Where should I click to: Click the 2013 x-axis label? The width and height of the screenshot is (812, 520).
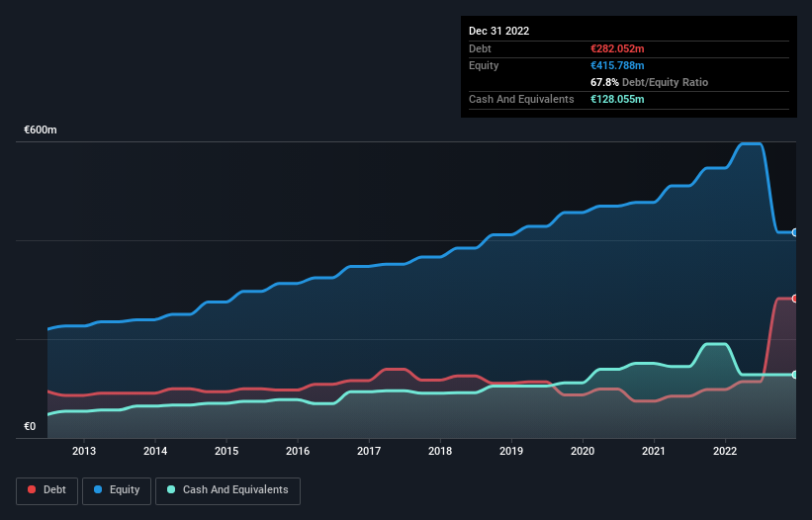84,451
